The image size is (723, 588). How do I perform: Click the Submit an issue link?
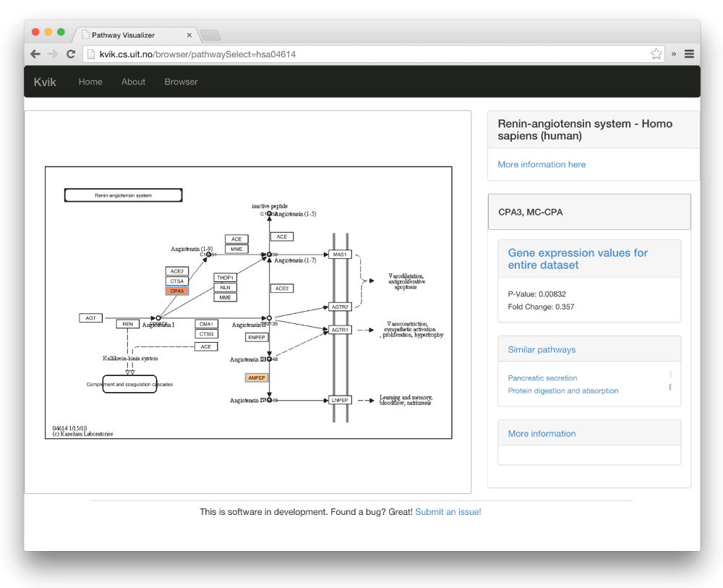click(448, 512)
